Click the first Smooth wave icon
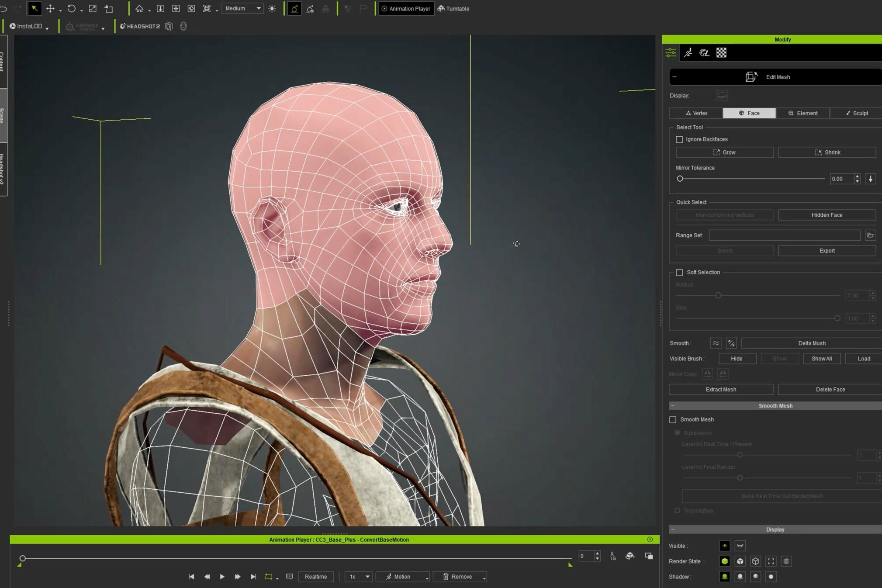 click(716, 343)
